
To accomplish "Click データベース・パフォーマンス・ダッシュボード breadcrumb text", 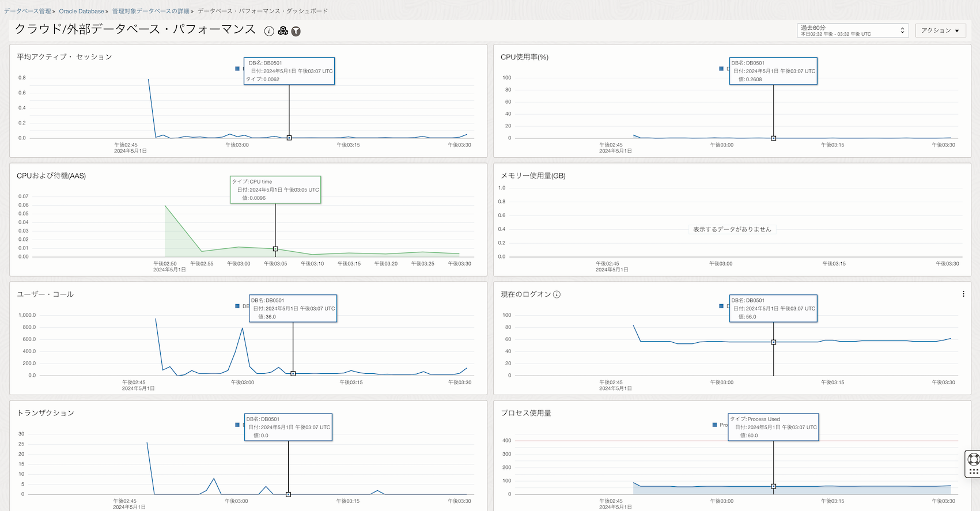I will 263,11.
